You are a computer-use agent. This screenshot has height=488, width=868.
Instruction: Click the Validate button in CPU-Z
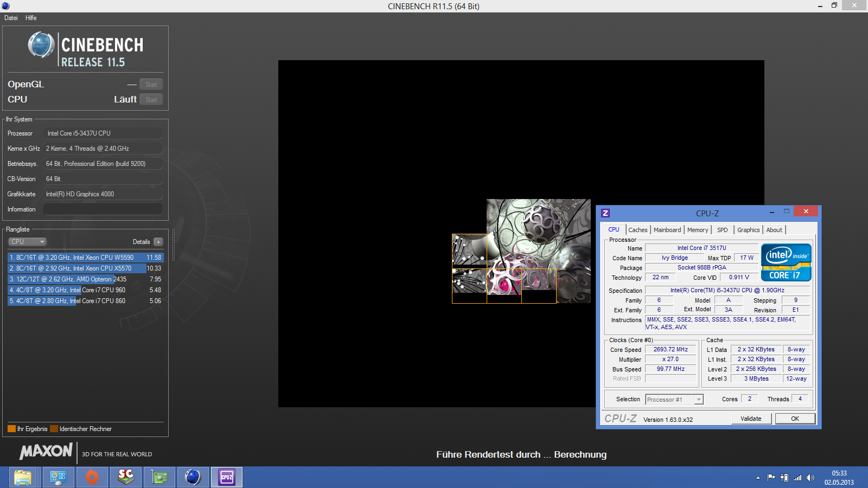point(751,419)
